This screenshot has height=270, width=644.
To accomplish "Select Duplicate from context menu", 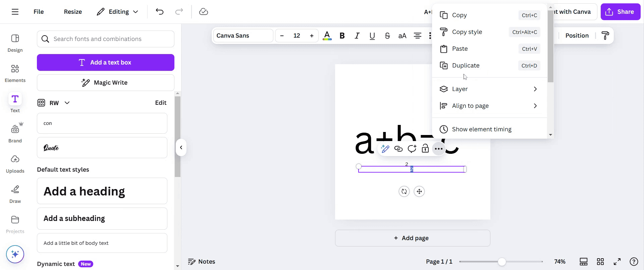I will tap(490, 65).
